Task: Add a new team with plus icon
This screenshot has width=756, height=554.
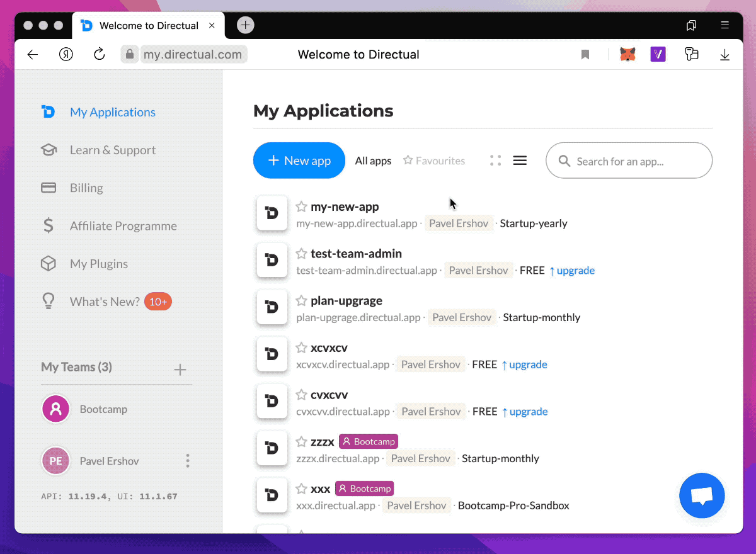Action: point(180,370)
